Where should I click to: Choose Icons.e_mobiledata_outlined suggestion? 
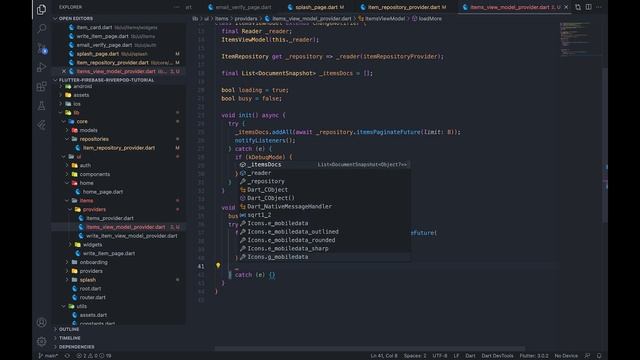[x=324, y=232]
